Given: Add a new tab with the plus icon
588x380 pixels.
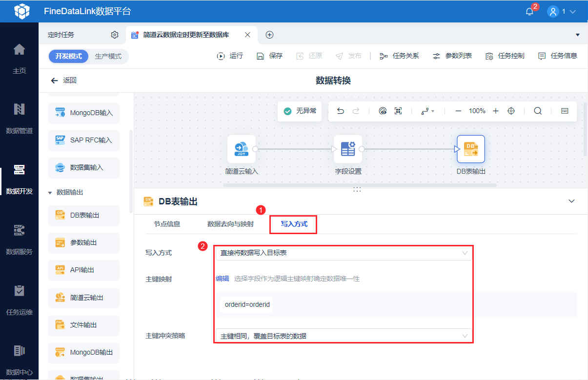Looking at the screenshot, I should 269,35.
